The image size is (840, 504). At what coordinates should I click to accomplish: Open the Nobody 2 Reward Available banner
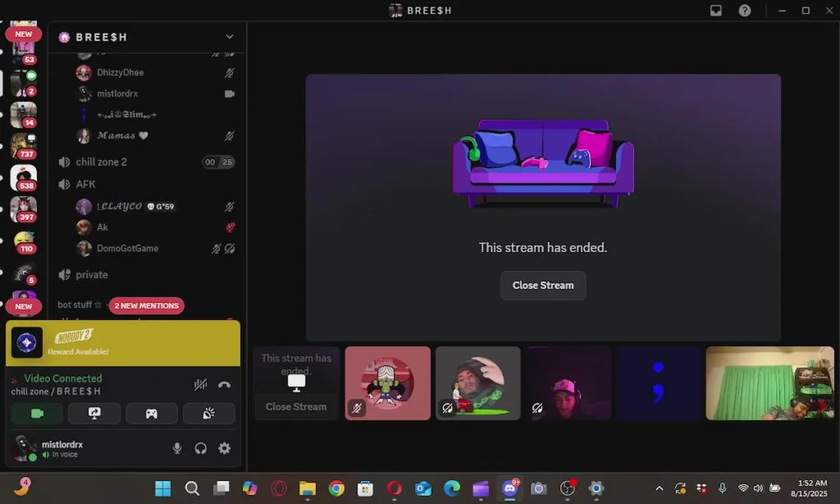pyautogui.click(x=123, y=343)
